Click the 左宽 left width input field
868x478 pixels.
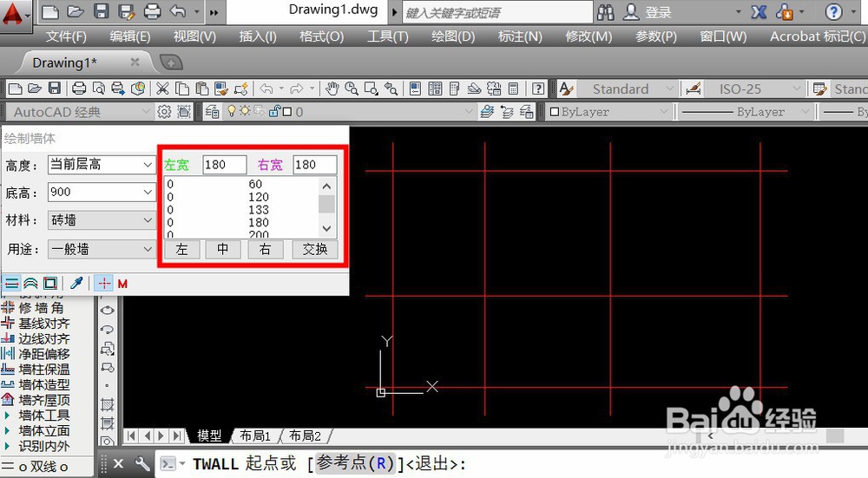click(x=224, y=164)
